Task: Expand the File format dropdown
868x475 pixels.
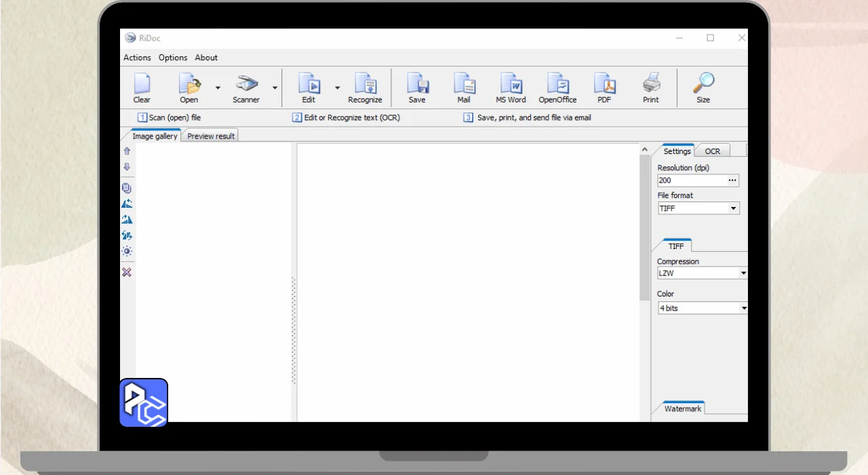Action: [733, 209]
